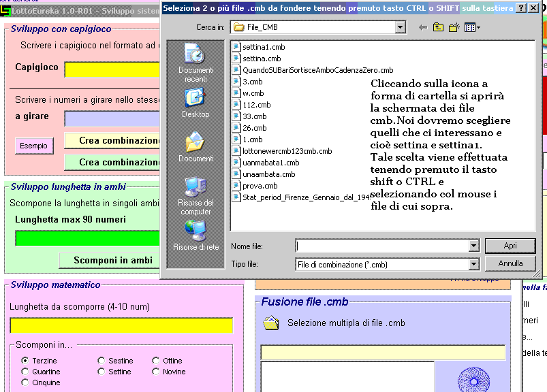Click file icon of 26.cmb
The height and width of the screenshot is (392, 547).
click(x=236, y=127)
